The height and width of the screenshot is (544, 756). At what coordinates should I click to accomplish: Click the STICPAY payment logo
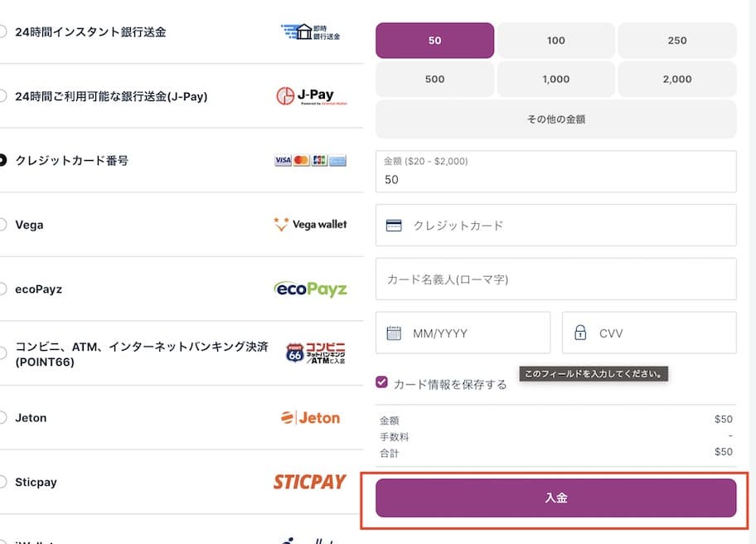[x=310, y=482]
